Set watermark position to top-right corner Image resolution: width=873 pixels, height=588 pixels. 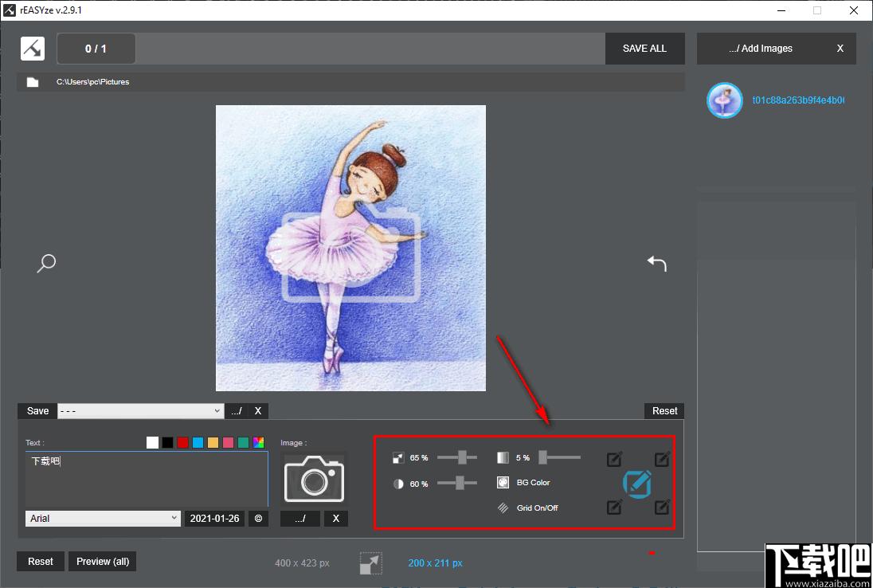662,459
